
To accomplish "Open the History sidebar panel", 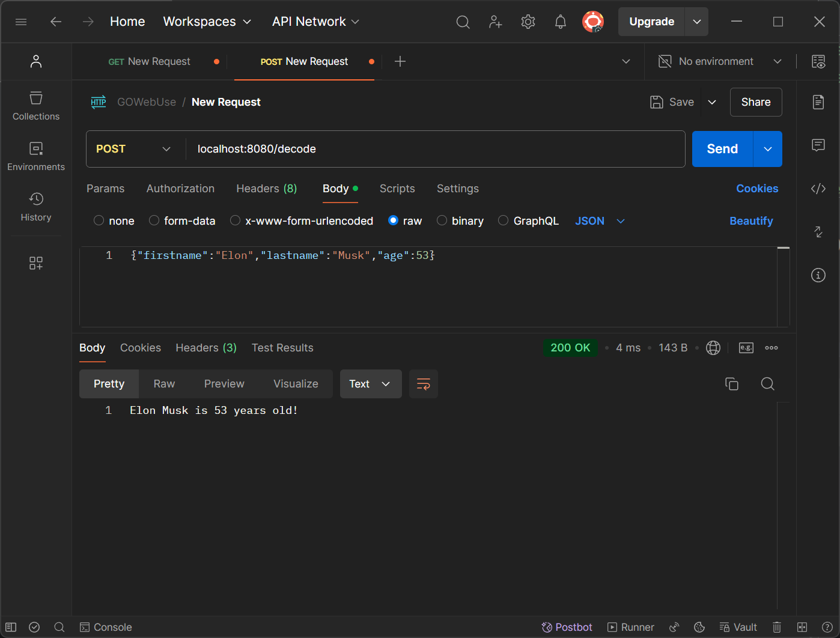I will pos(36,207).
